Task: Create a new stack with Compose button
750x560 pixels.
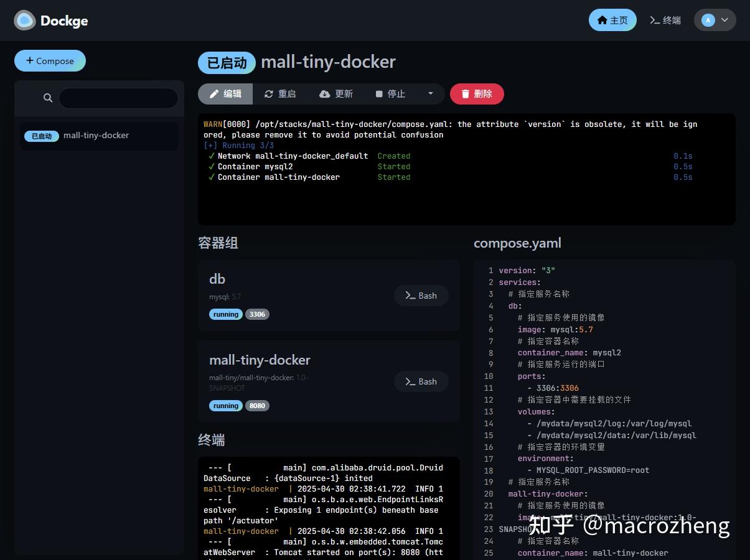Action: (50, 60)
